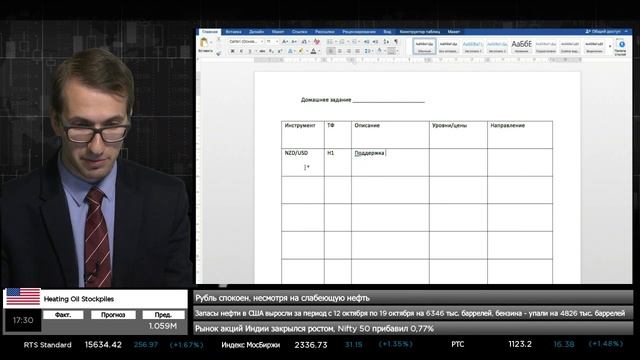
Task: Click the superscript icon
Action: click(x=280, y=51)
